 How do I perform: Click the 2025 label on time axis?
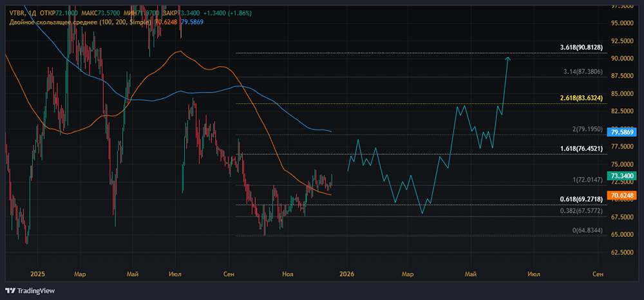click(x=37, y=274)
